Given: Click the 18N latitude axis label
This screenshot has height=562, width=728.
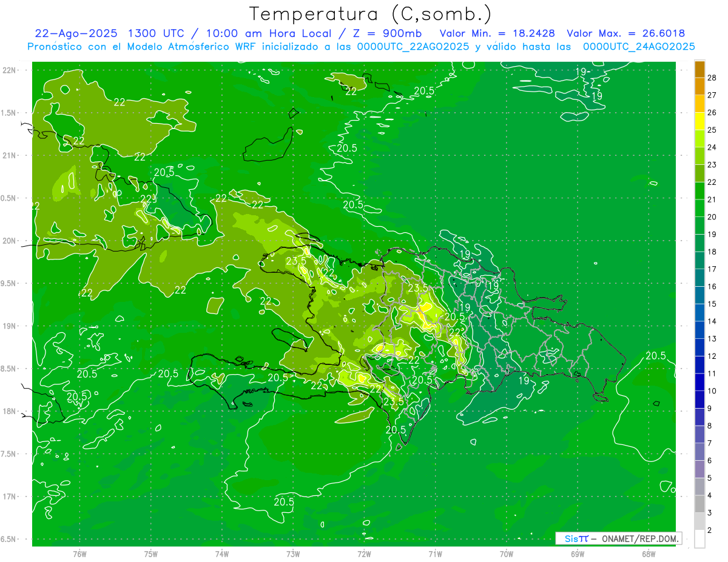Looking at the screenshot, I should pos(9,412).
